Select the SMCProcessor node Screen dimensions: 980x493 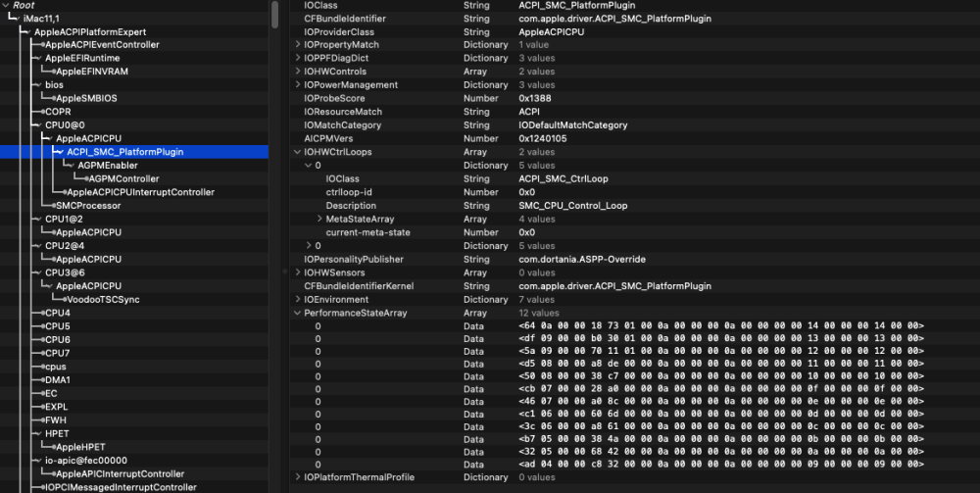(x=88, y=206)
